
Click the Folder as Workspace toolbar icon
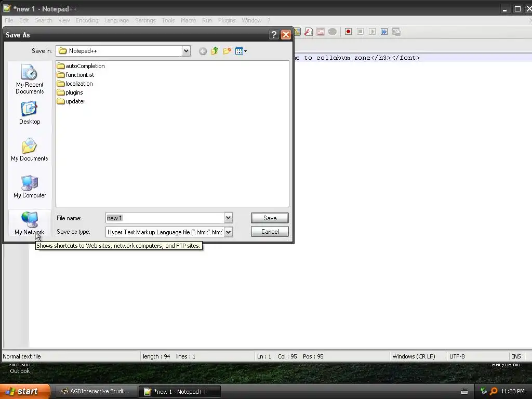coord(320,32)
